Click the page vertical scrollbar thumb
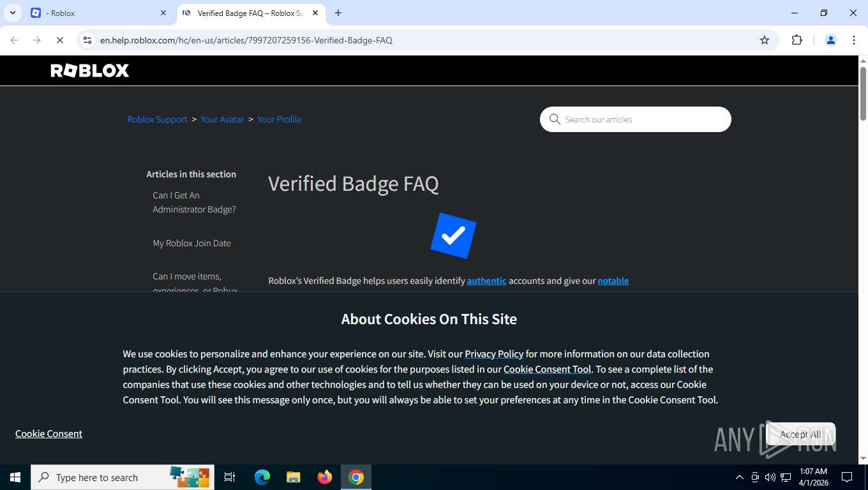 point(863,94)
